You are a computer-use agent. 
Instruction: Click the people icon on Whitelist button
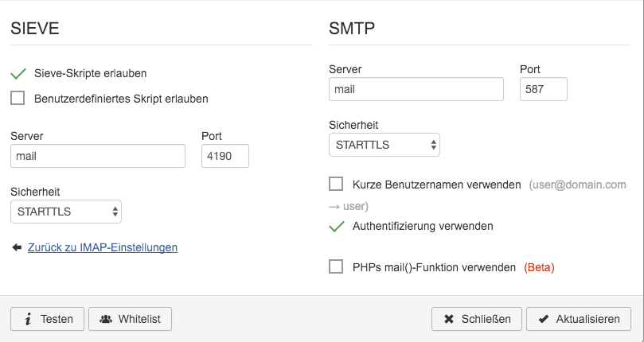[x=106, y=319]
